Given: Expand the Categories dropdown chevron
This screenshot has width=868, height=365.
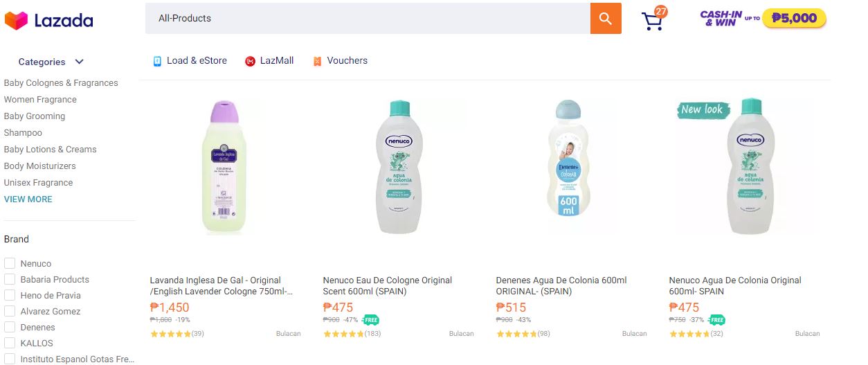Looking at the screenshot, I should pos(80,62).
